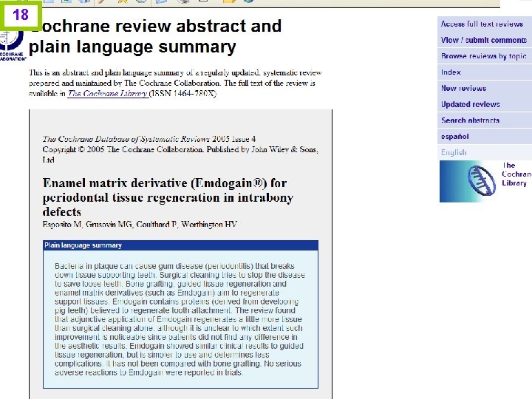Viewport: 532px width, 399px height.
Task: Click the Bacteria in plaque summary paragraph
Action: pyautogui.click(x=180, y=319)
